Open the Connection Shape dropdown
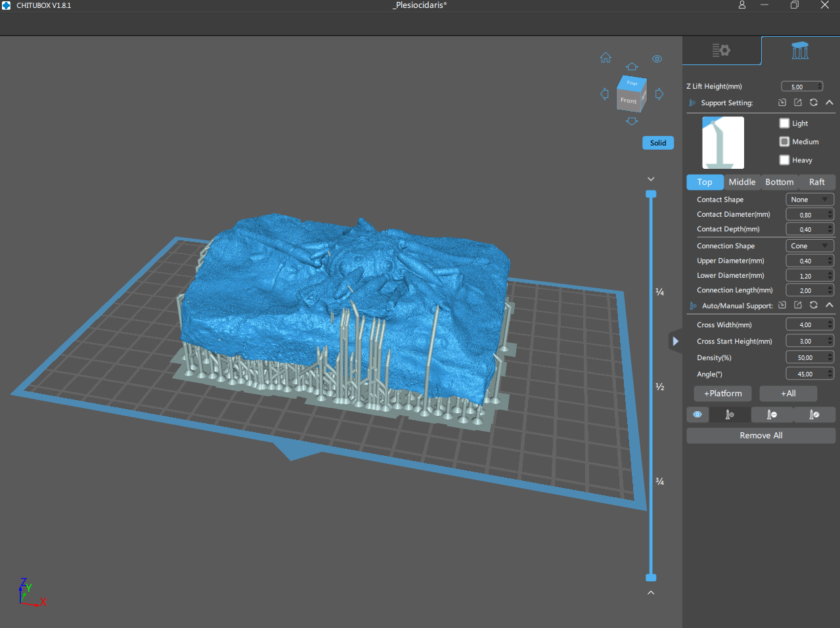This screenshot has height=628, width=840. coord(809,246)
